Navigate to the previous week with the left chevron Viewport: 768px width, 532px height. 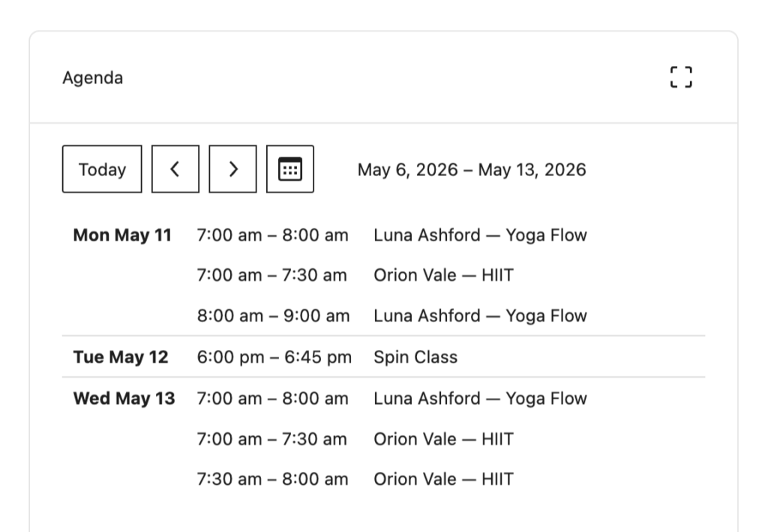tap(175, 169)
